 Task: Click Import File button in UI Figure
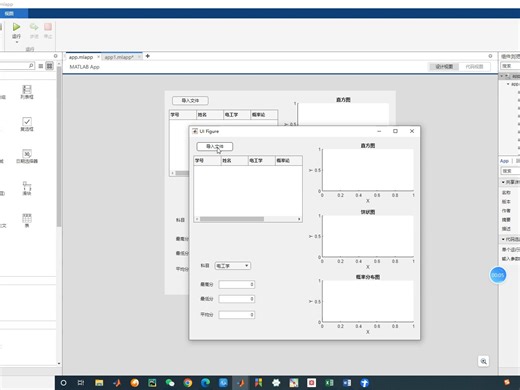click(x=215, y=146)
